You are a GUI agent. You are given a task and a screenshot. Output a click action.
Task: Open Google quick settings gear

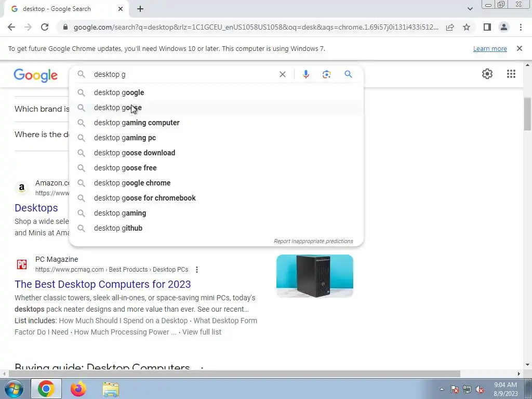pos(487,74)
